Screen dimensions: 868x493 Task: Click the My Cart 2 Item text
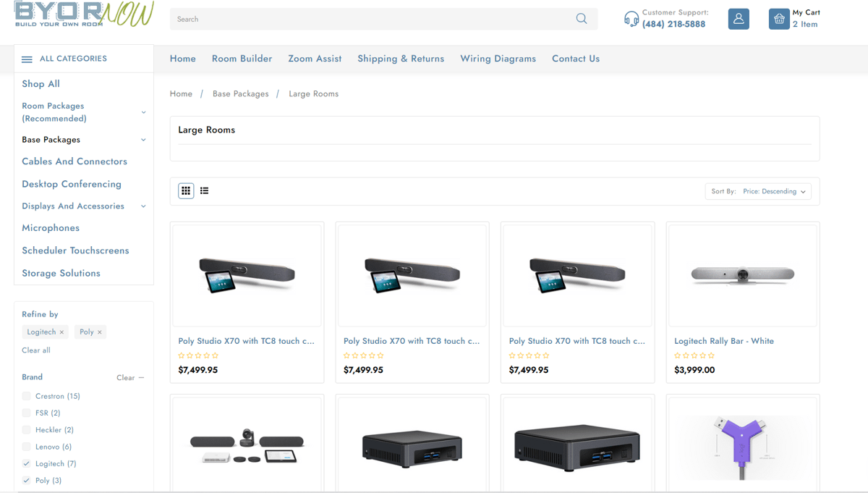tap(806, 19)
